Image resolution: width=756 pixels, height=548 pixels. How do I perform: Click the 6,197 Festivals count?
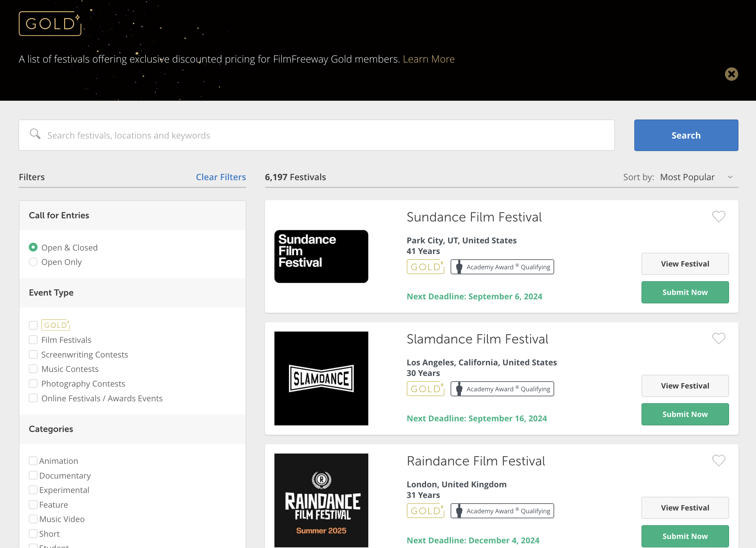tap(295, 177)
